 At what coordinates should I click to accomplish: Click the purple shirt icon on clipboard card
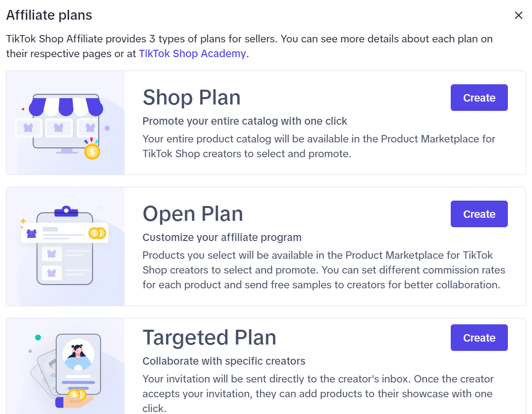32,234
